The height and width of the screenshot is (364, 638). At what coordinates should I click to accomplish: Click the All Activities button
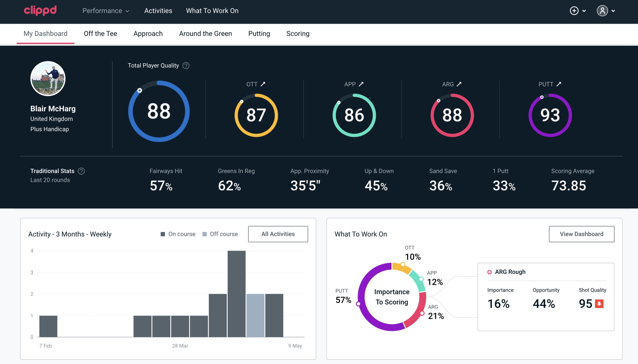[x=278, y=234]
